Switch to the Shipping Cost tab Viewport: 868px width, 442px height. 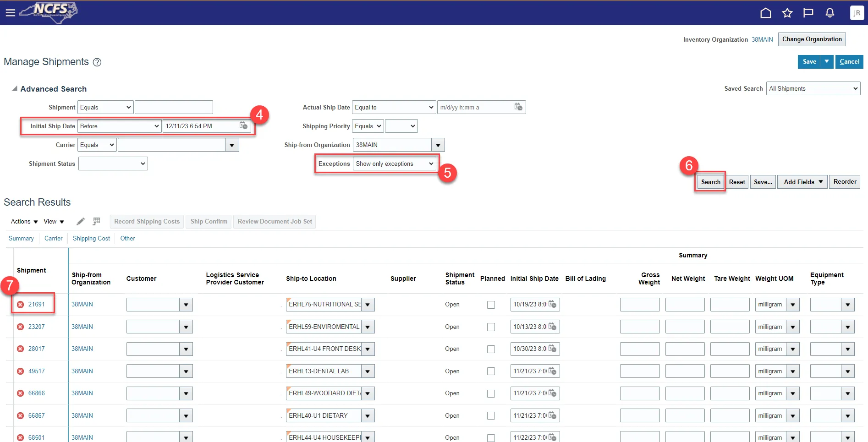[91, 239]
